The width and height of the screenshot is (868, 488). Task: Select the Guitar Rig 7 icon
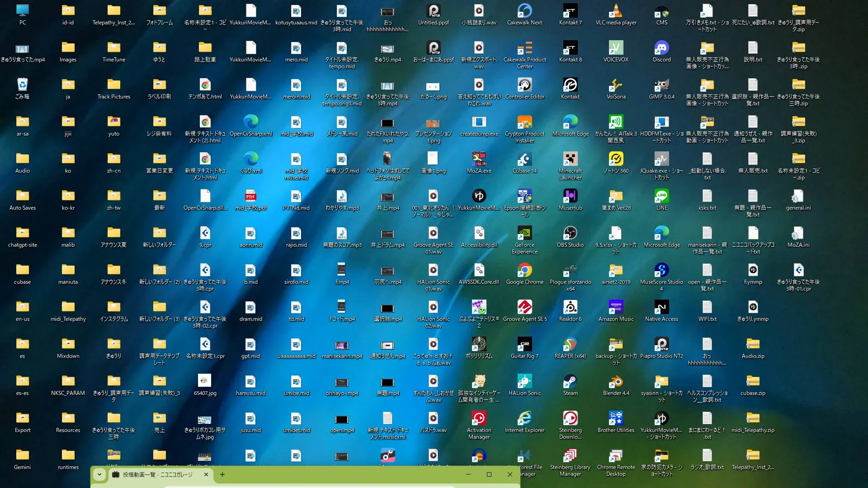coord(524,344)
